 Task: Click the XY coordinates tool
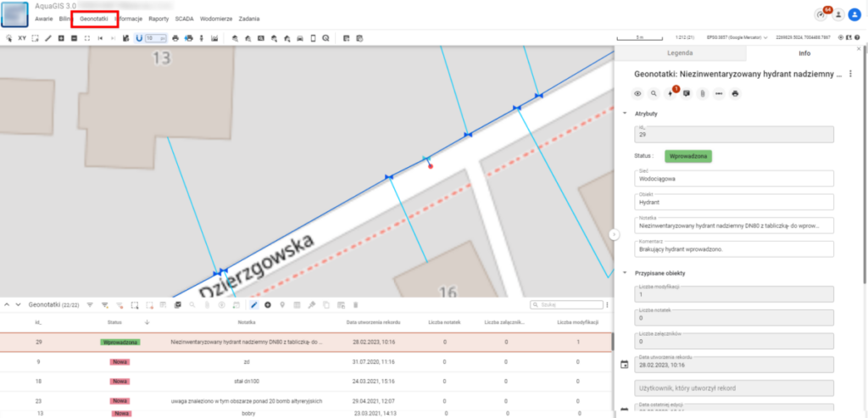click(21, 38)
